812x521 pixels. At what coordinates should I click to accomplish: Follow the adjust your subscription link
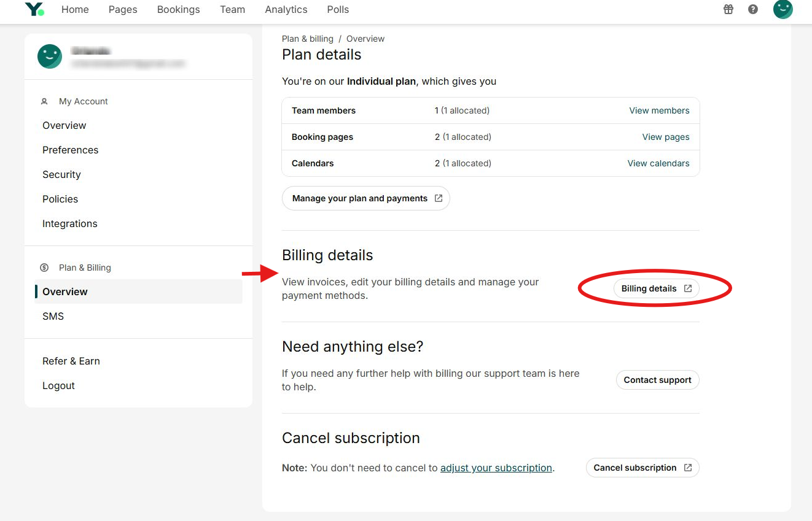pos(496,468)
